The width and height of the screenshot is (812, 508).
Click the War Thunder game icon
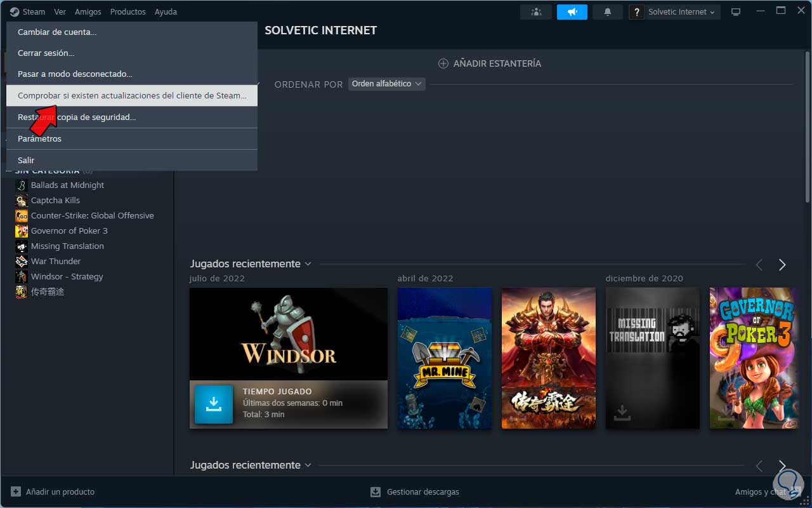22,262
